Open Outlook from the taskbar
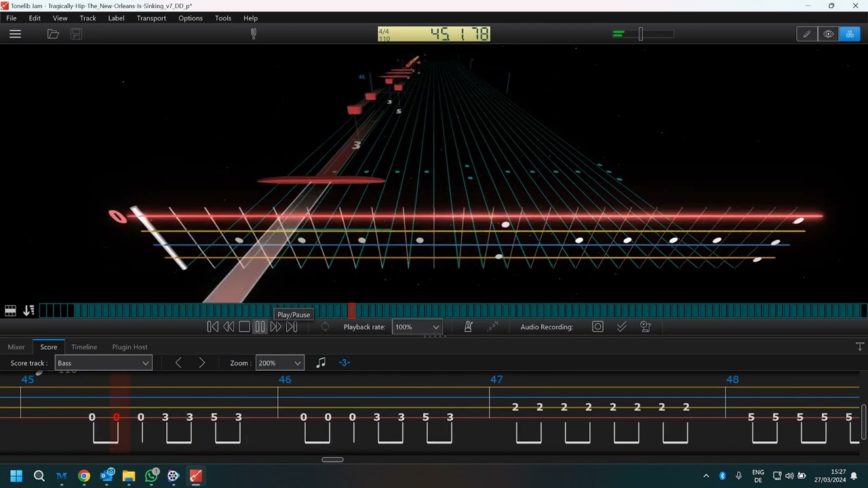 tap(106, 476)
